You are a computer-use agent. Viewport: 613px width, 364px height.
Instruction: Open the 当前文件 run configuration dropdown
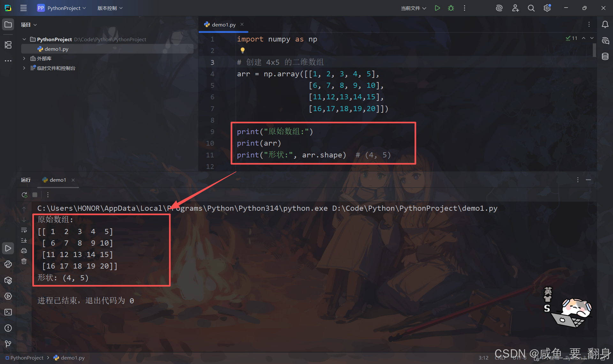pos(413,8)
